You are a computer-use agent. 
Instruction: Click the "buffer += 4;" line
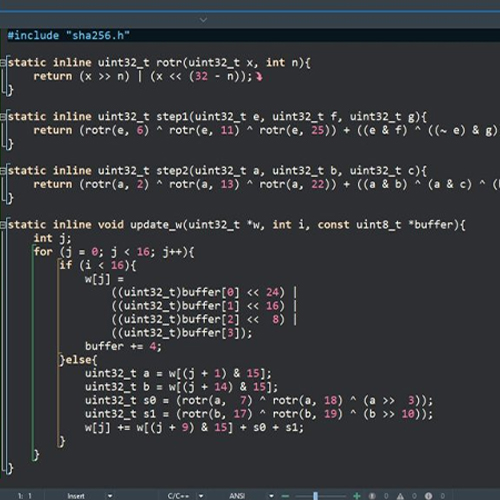123,346
